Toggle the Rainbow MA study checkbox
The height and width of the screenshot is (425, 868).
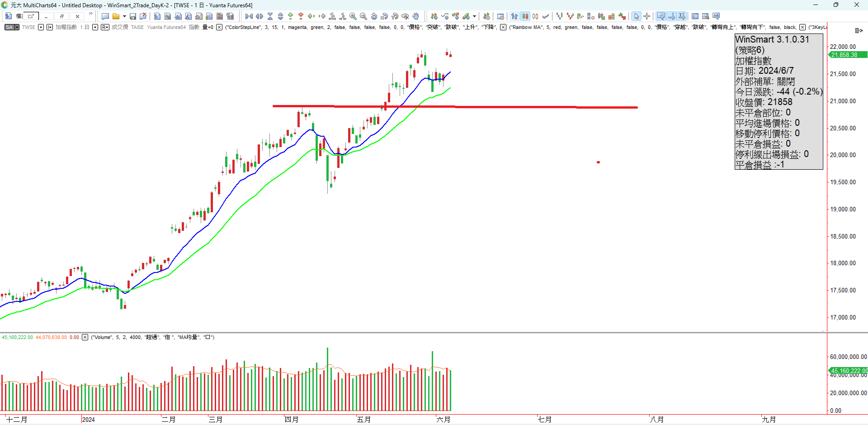coord(503,27)
